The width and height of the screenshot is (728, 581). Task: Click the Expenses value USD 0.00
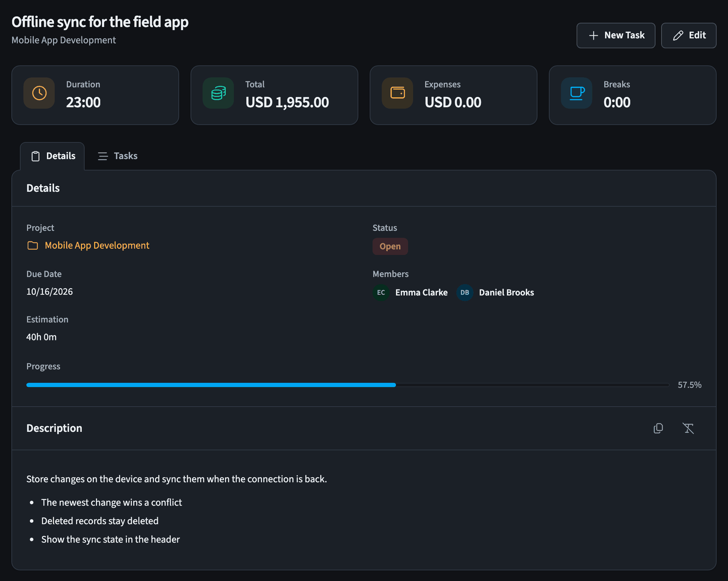(453, 102)
